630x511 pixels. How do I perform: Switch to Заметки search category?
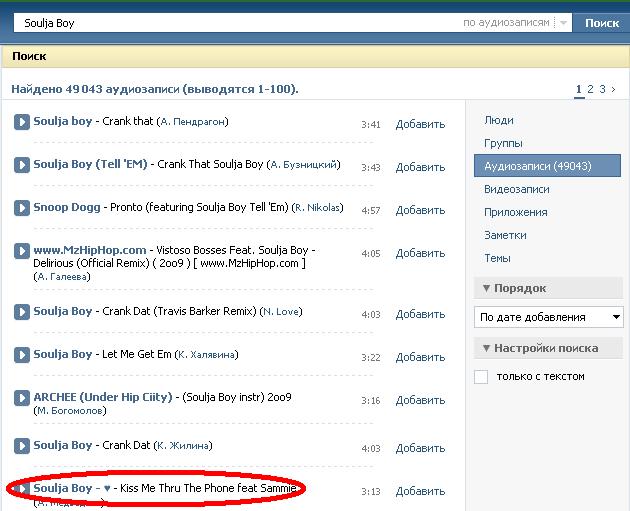505,235
